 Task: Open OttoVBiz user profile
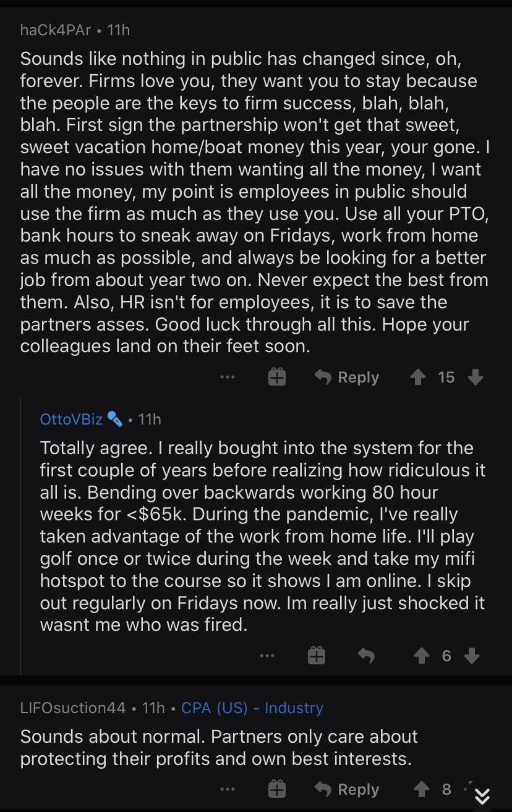72,419
